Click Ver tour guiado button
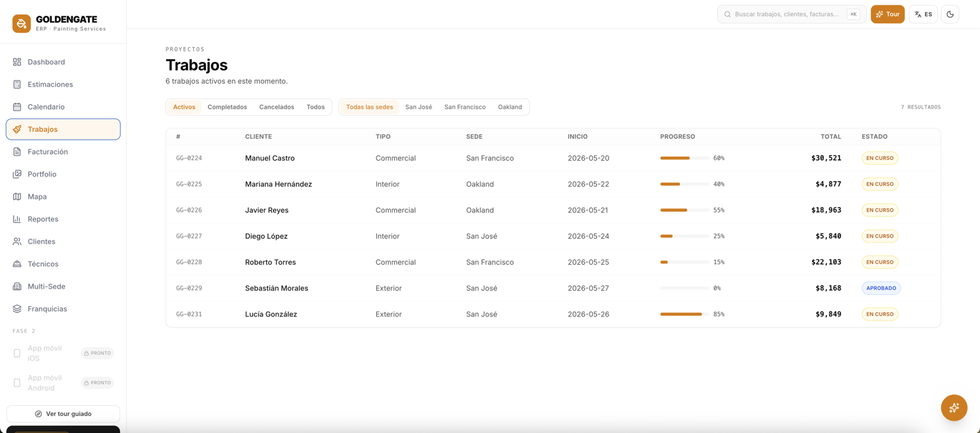 coord(63,414)
